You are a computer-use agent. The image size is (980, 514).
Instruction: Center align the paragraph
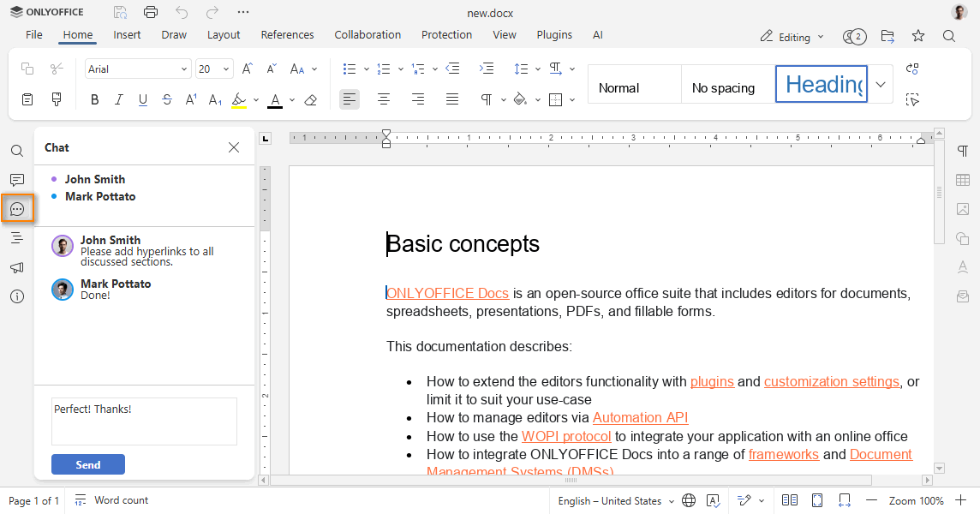click(x=384, y=99)
